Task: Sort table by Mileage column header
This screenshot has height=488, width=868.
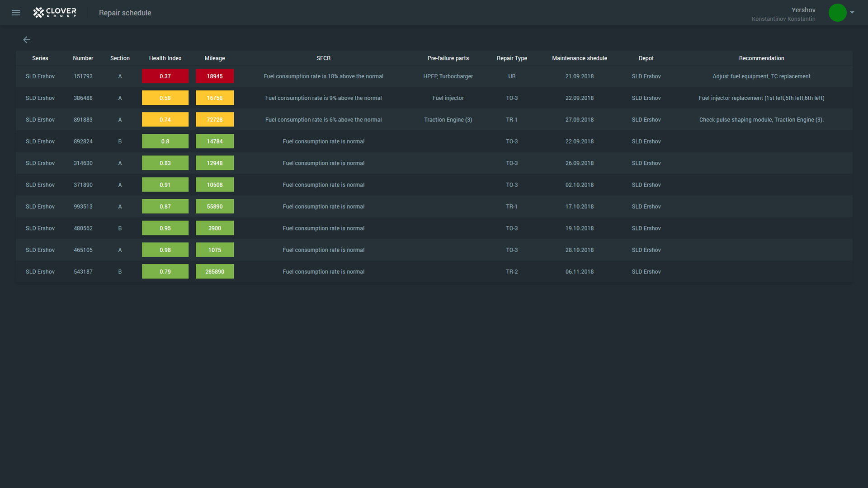Action: click(214, 58)
